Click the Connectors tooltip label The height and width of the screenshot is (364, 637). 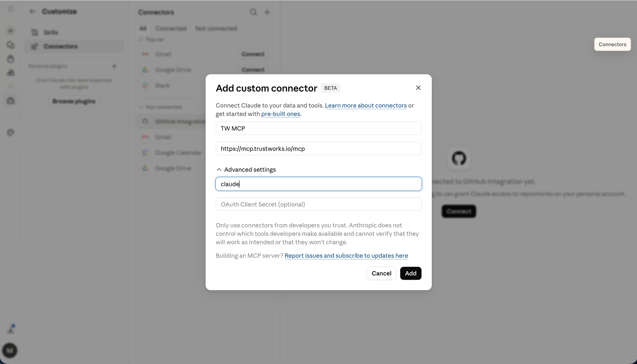coord(612,44)
